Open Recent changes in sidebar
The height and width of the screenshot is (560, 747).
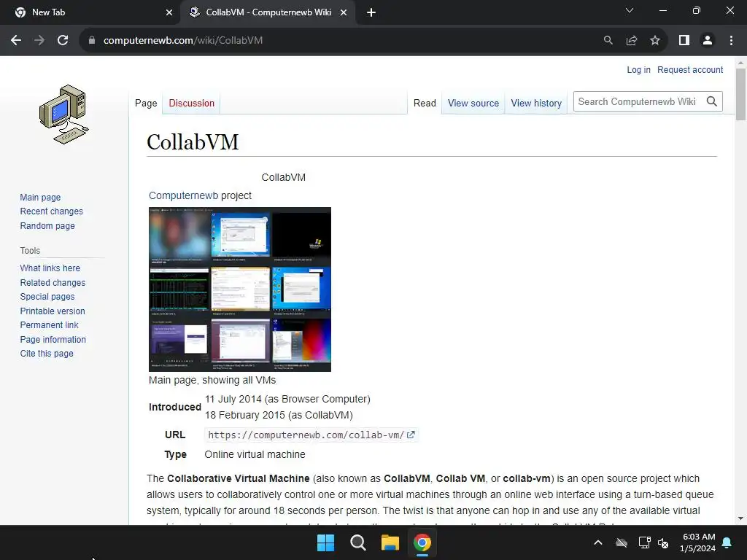(x=52, y=211)
